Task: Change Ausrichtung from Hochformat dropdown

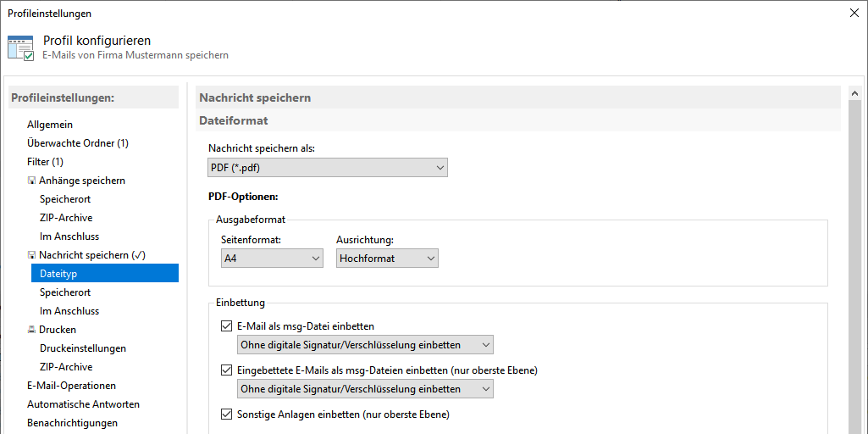Action: point(387,258)
